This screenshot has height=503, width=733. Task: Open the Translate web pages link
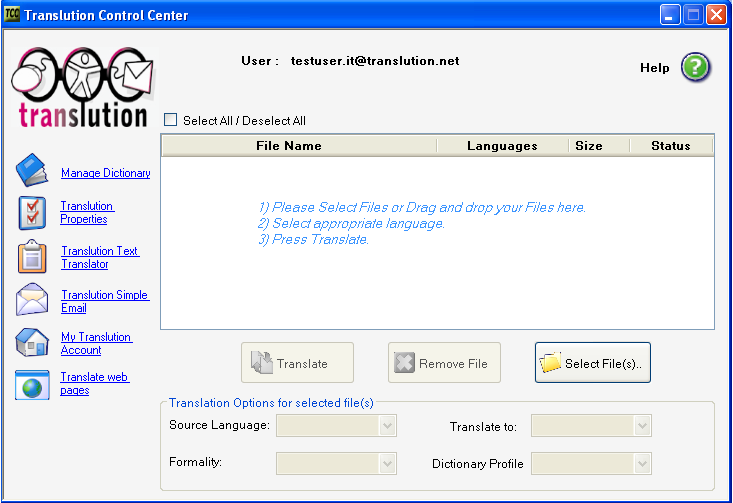[x=94, y=383]
